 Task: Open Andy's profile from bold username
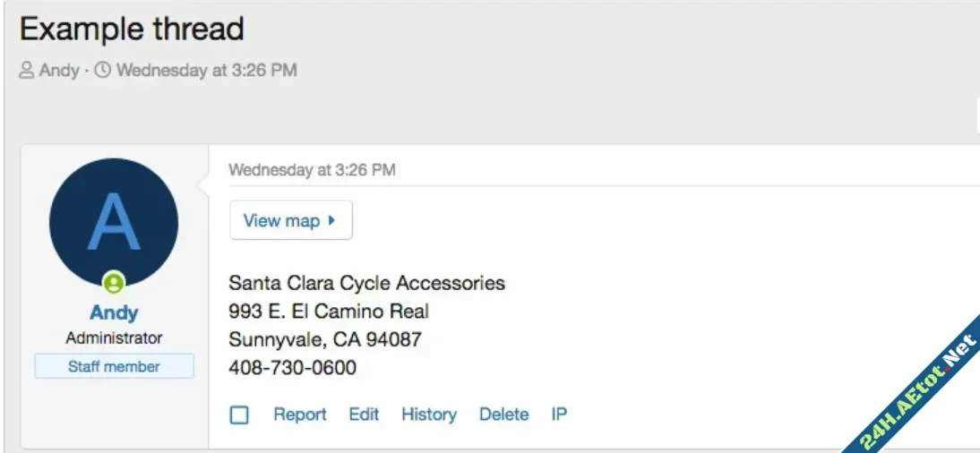click(114, 312)
